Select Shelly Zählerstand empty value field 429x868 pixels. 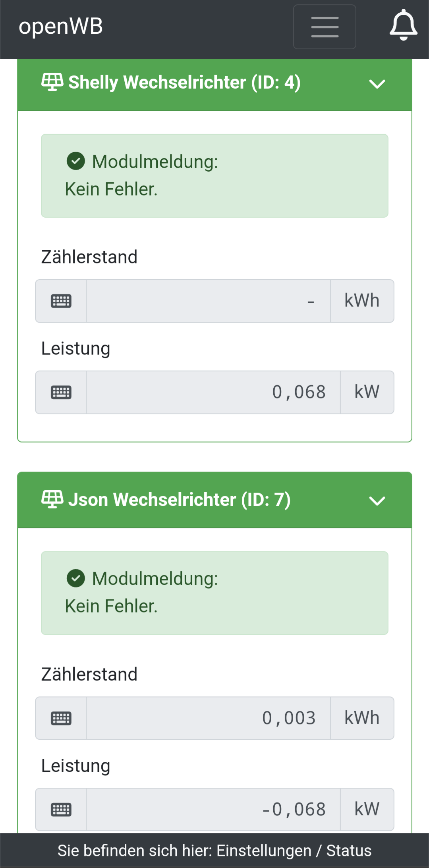pyautogui.click(x=208, y=301)
